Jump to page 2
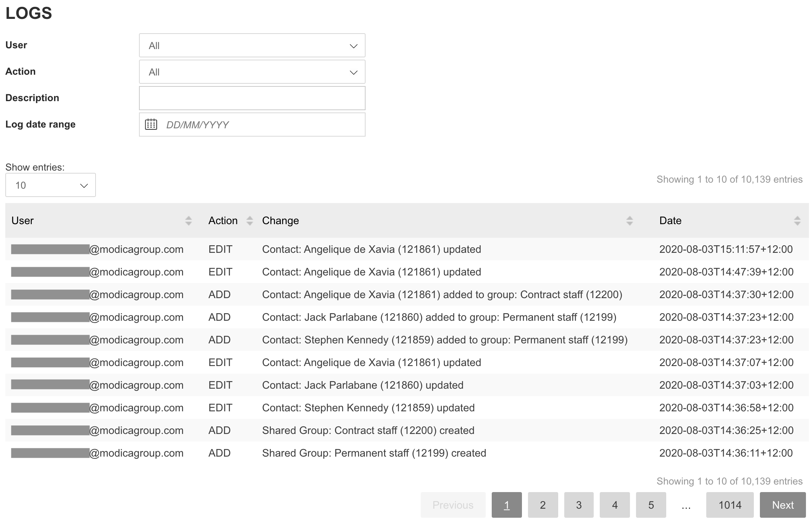 (543, 505)
